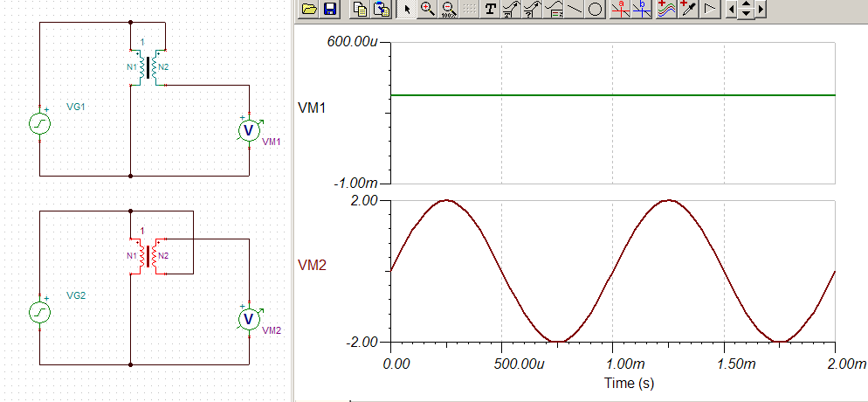Enable cursor a on the graph
The width and height of the screenshot is (868, 402).
pyautogui.click(x=621, y=9)
